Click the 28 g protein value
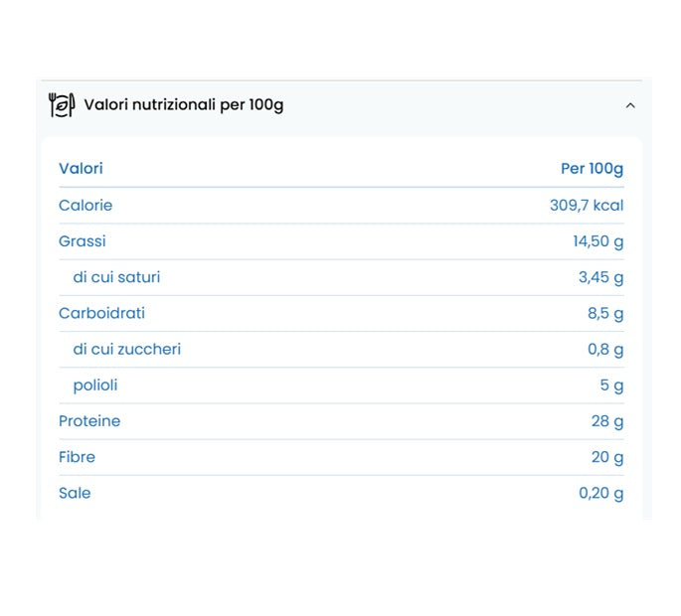Image resolution: width=681 pixels, height=616 pixels. [x=607, y=421]
